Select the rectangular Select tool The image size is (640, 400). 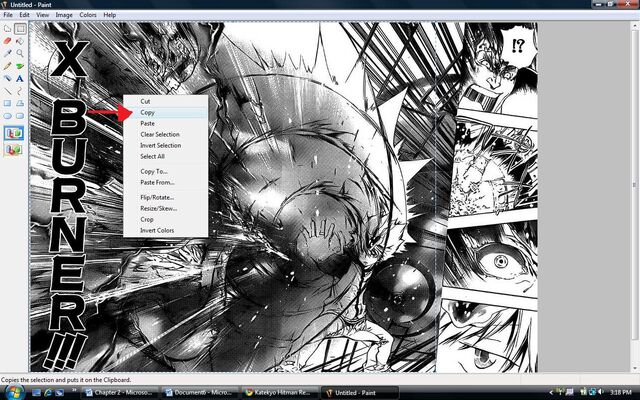click(20, 29)
